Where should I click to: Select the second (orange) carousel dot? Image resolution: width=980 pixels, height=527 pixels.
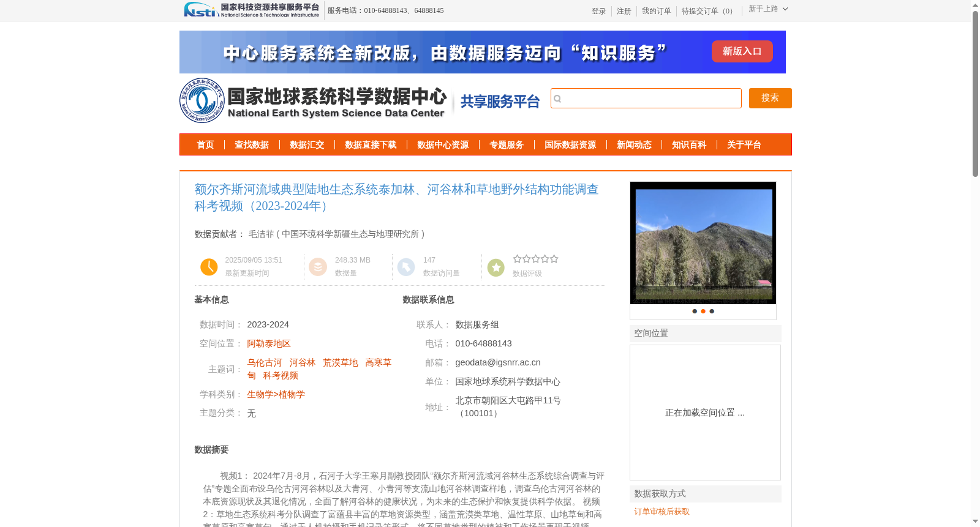[703, 311]
